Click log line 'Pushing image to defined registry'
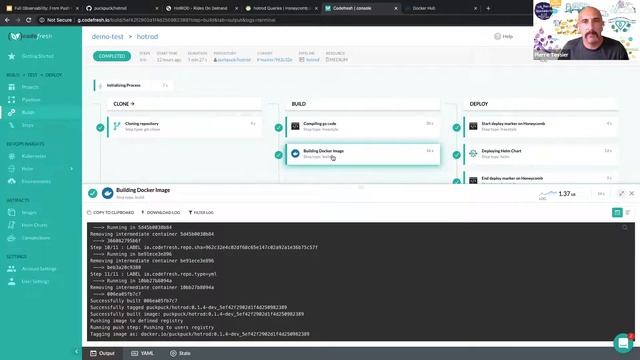The width and height of the screenshot is (640, 360). pos(137,321)
